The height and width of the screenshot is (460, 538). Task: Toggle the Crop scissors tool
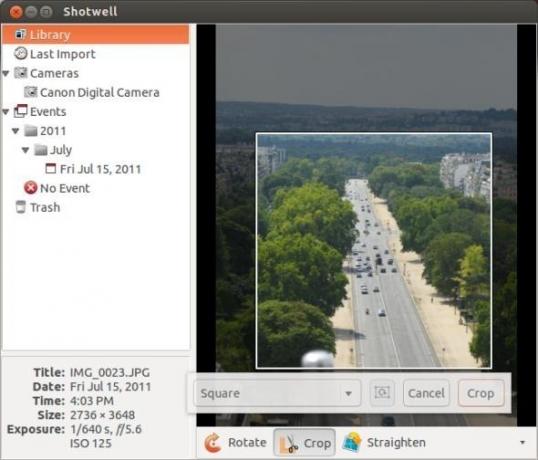click(x=304, y=443)
